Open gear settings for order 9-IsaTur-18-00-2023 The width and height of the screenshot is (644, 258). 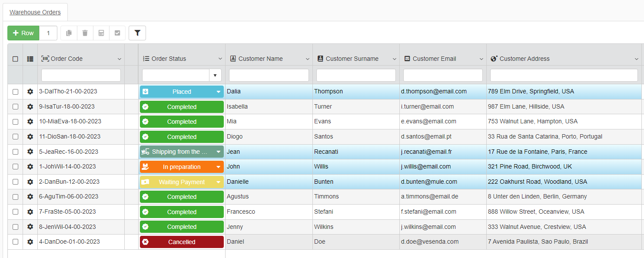pos(30,107)
